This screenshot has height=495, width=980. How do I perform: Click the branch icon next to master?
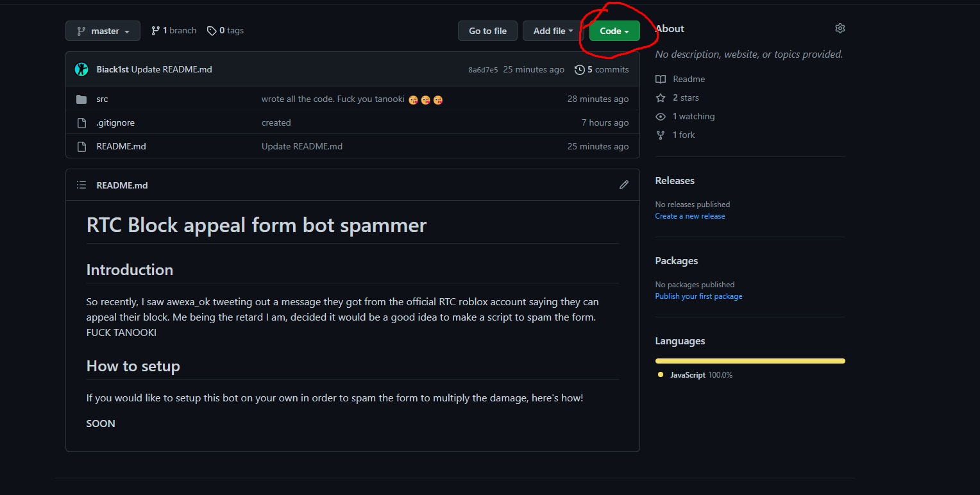pos(155,30)
